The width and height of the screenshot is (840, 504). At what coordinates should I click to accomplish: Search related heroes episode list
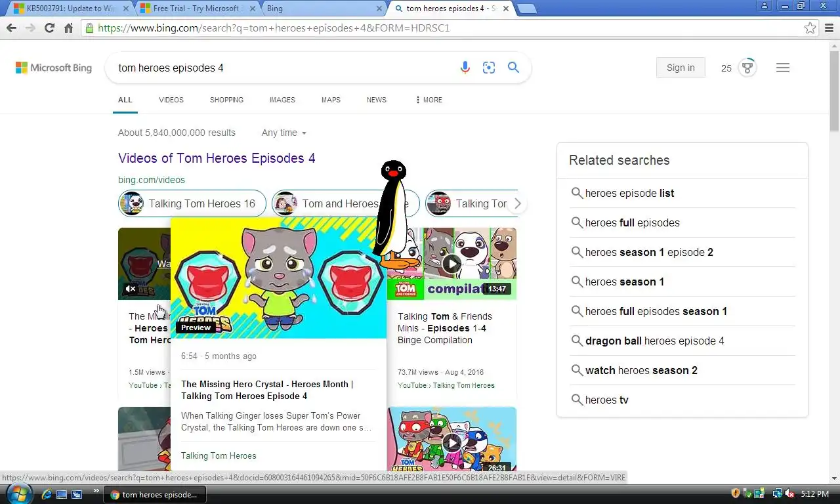tap(629, 193)
